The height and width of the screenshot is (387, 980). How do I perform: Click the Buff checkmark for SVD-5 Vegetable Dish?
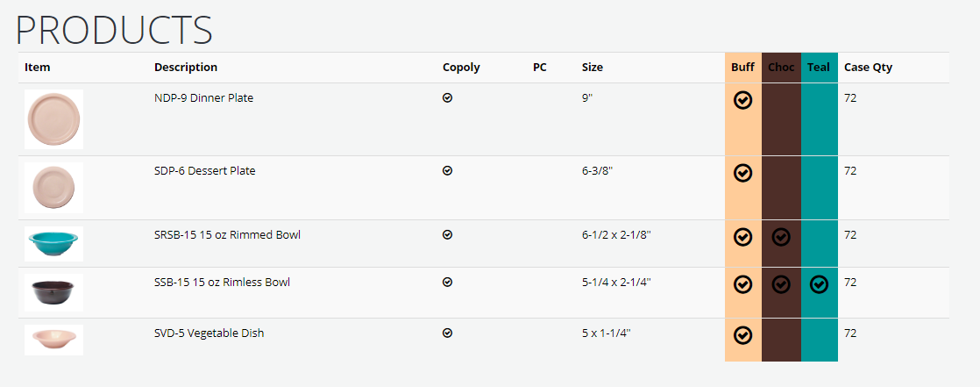[742, 335]
